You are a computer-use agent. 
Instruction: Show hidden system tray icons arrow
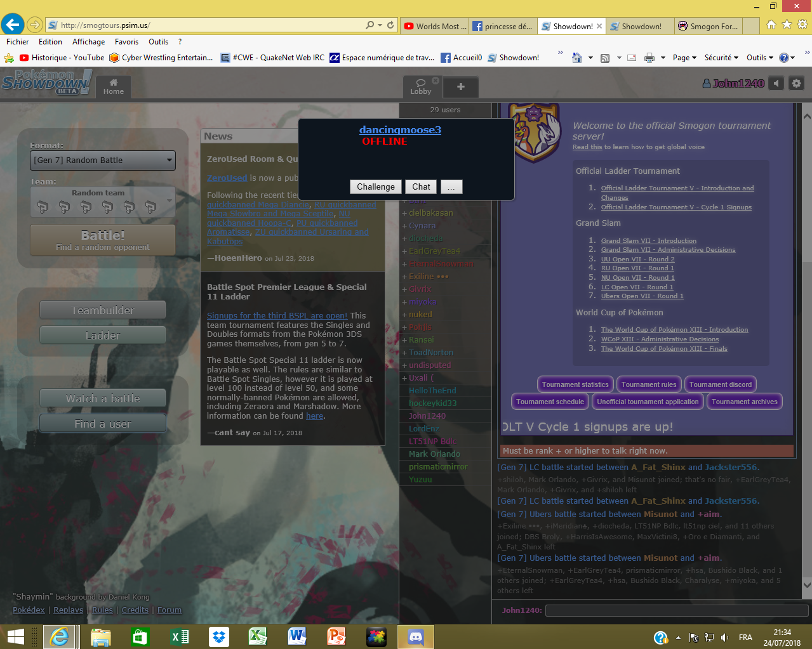678,638
